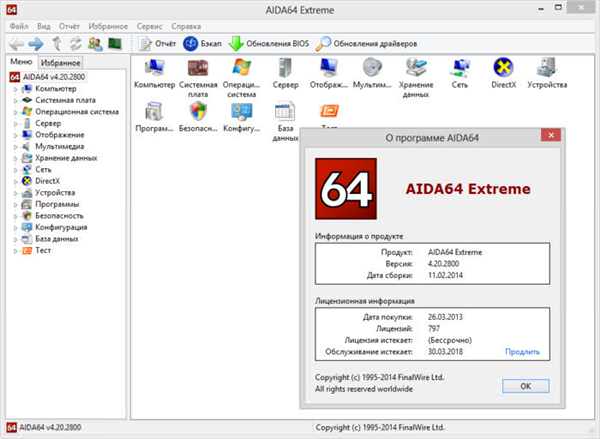This screenshot has height=439, width=600.
Task: Expand the DirectX tree node
Action: (x=16, y=181)
